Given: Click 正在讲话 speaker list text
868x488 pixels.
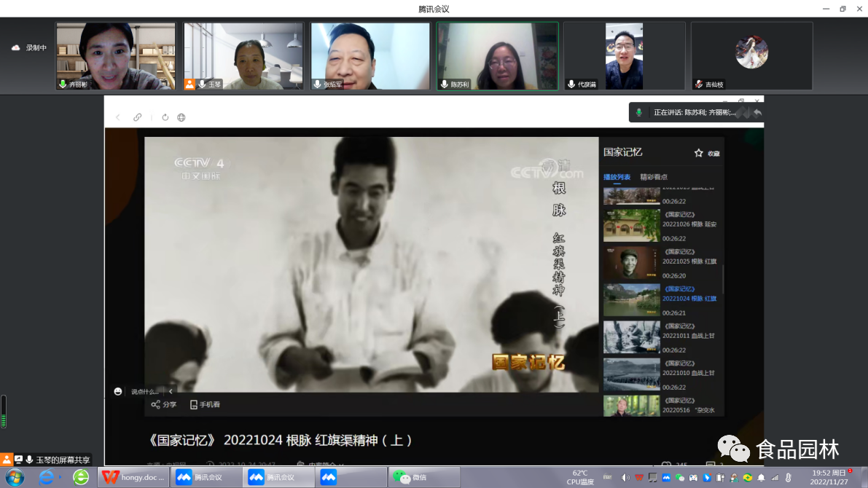Looking at the screenshot, I should click(695, 112).
